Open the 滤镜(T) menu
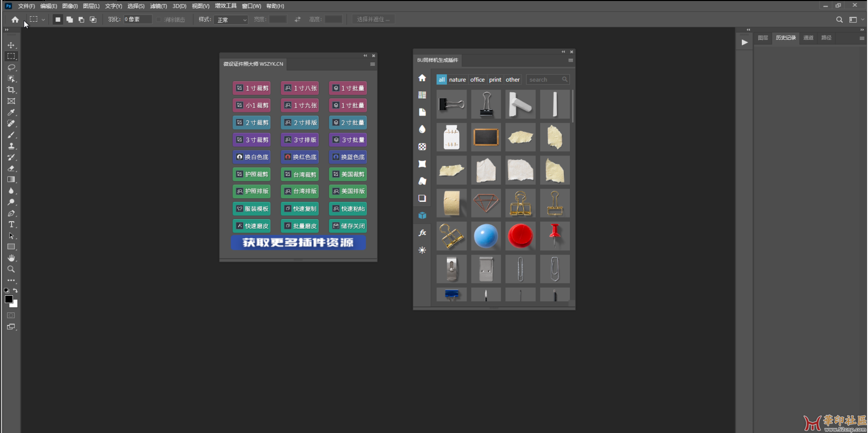 pos(158,6)
